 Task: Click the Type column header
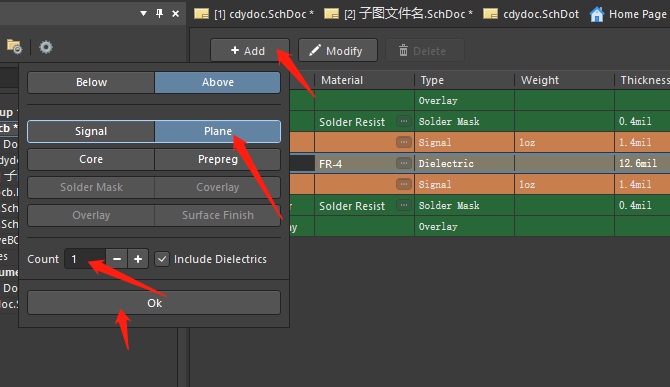464,80
